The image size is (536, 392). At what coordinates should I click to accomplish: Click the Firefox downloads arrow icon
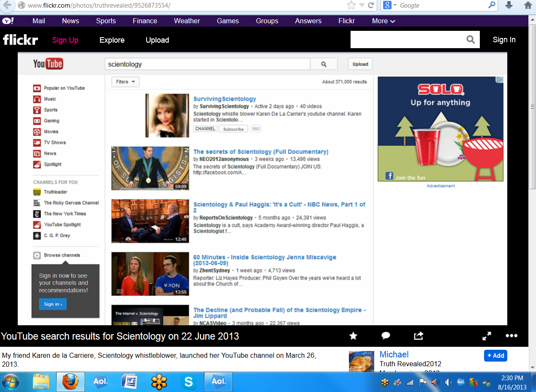[x=509, y=5]
